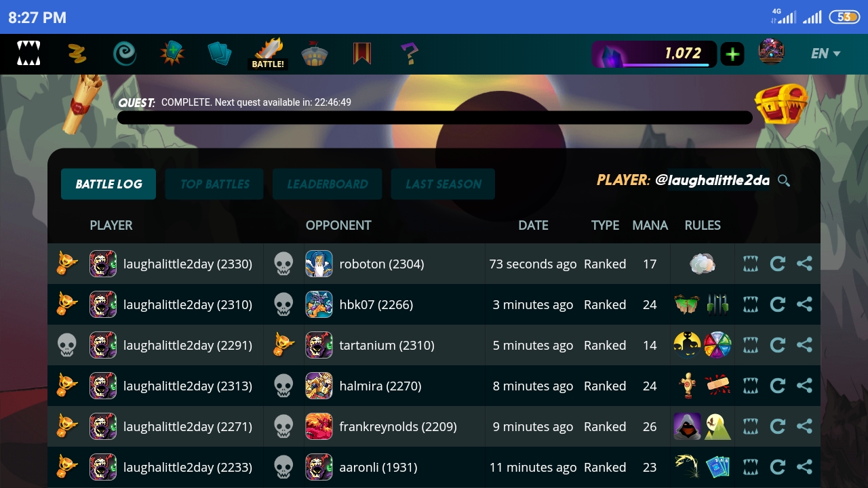Image resolution: width=868 pixels, height=488 pixels.
Task: Switch to the TOP BATTLES tab
Action: [x=214, y=184]
